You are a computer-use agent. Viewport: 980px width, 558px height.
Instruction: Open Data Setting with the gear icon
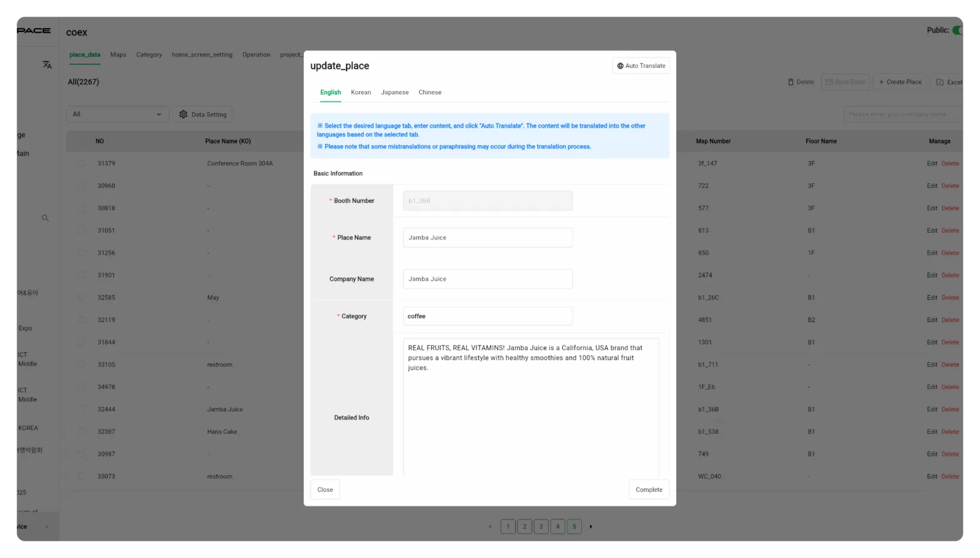tap(203, 115)
